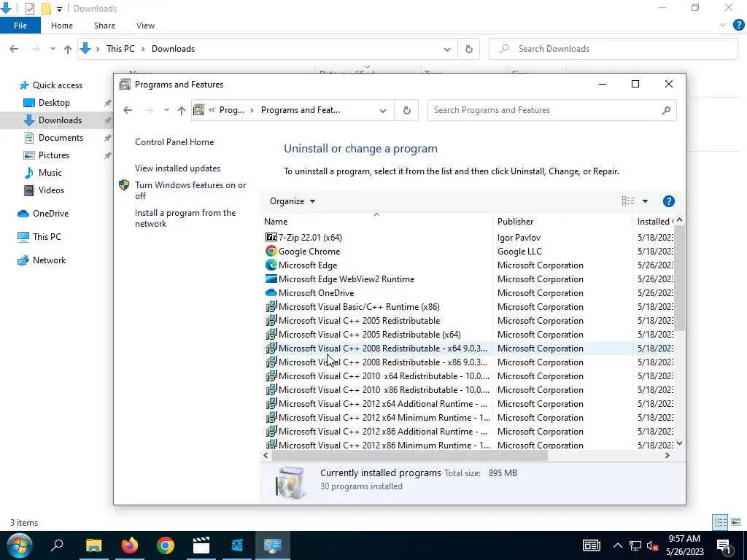Launch Firefox from the taskbar
This screenshot has width=747, height=560.
(x=129, y=545)
